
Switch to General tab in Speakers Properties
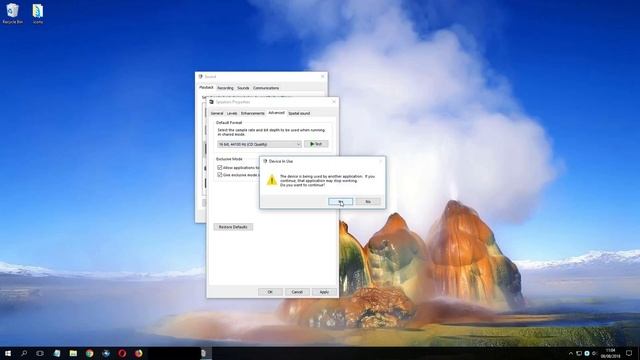217,113
